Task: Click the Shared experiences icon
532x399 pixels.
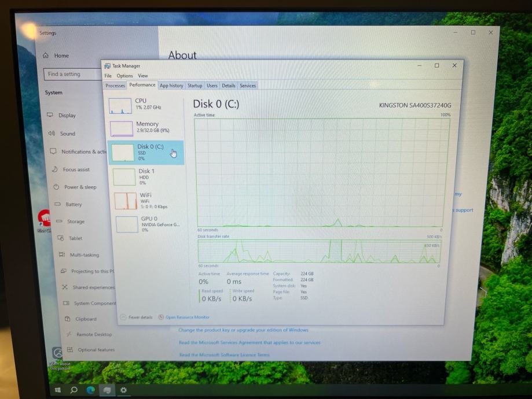Action: pos(65,287)
